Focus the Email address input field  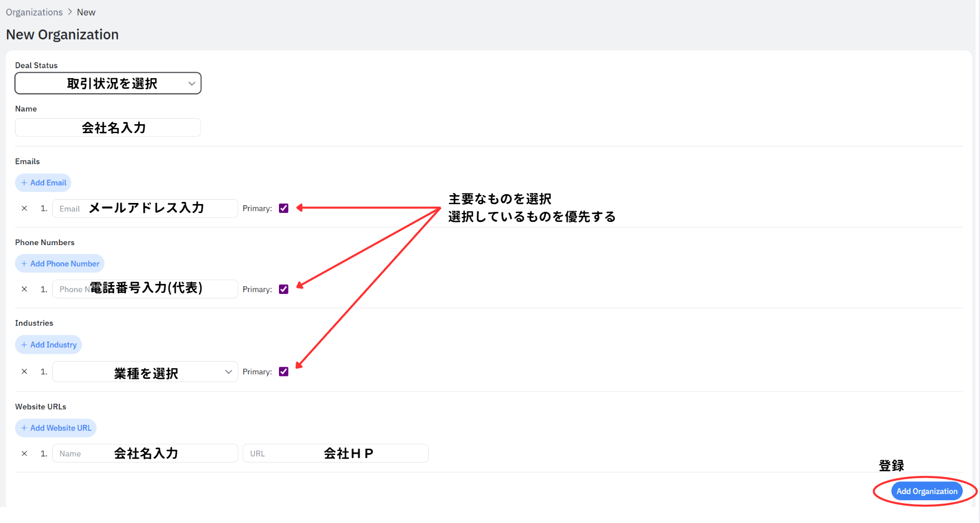point(145,209)
